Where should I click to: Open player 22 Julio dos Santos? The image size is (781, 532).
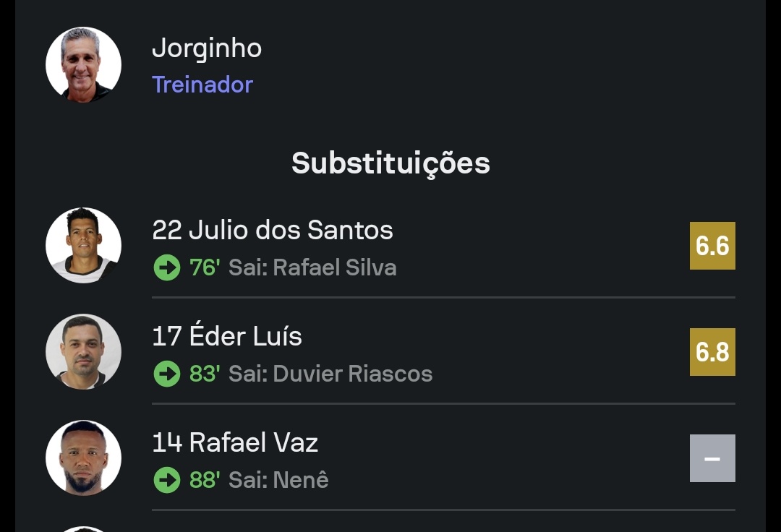273,230
